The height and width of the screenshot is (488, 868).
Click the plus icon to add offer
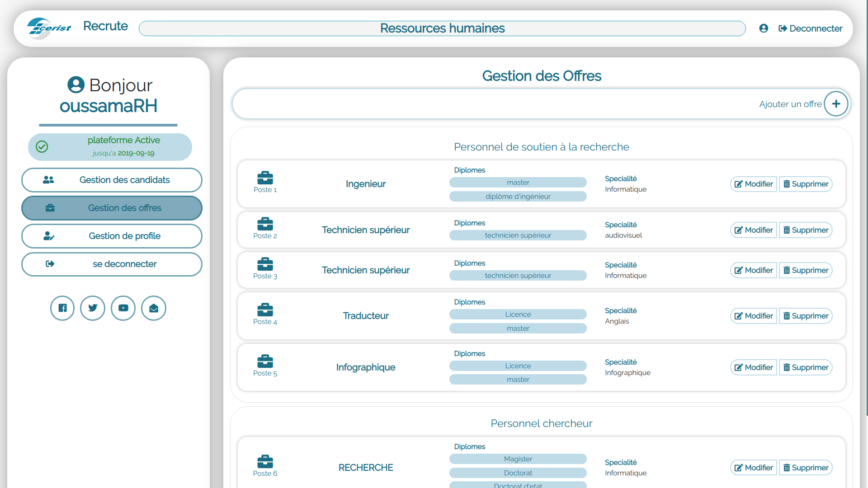(836, 104)
